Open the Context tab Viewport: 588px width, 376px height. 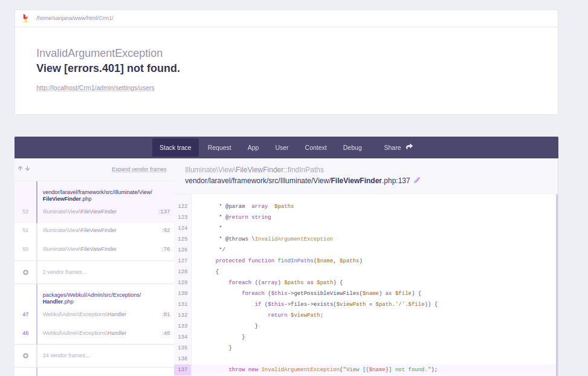click(x=315, y=147)
